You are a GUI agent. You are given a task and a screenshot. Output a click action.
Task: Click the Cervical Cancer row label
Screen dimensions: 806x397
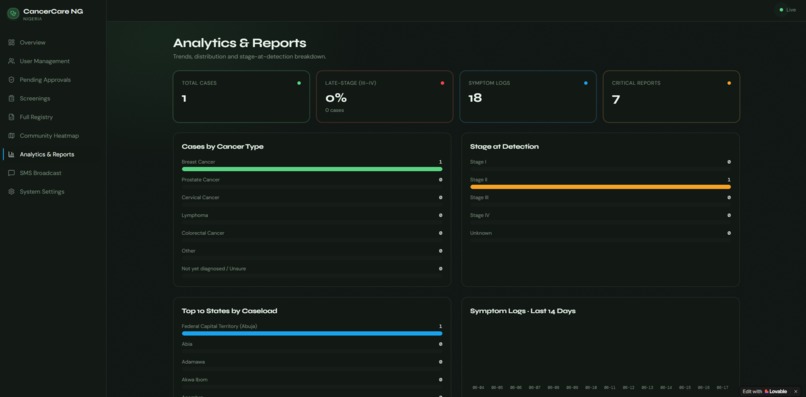pos(200,197)
